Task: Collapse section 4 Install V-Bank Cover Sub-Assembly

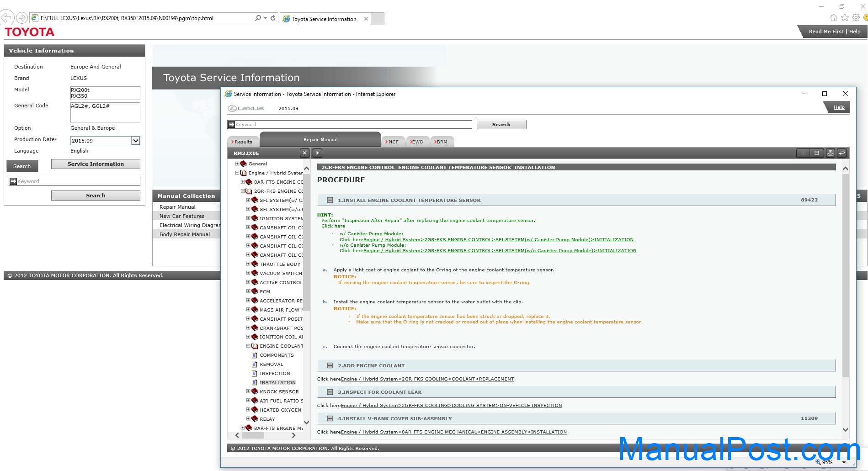Action: pyautogui.click(x=330, y=418)
